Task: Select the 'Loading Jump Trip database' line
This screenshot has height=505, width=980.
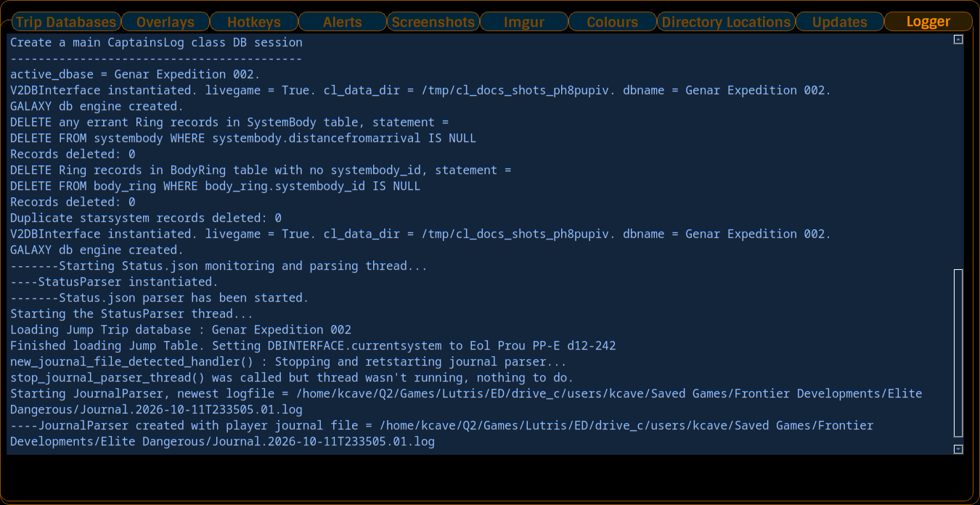Action: coord(181,329)
